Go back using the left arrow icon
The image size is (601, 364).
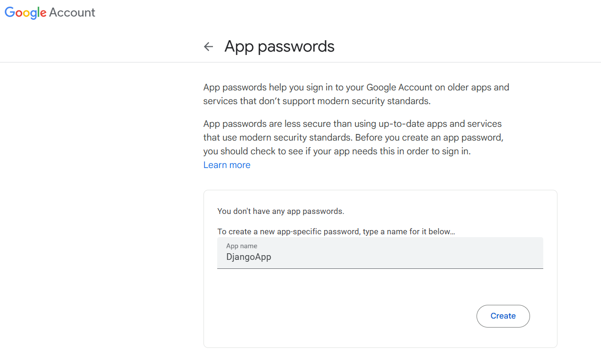coord(208,46)
